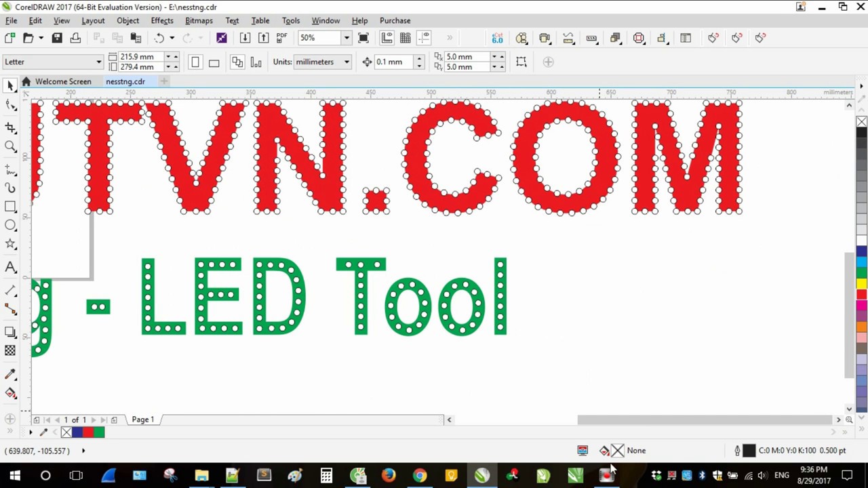Select the Freehand drawing tool
Viewport: 868px width, 488px height.
pyautogui.click(x=10, y=169)
